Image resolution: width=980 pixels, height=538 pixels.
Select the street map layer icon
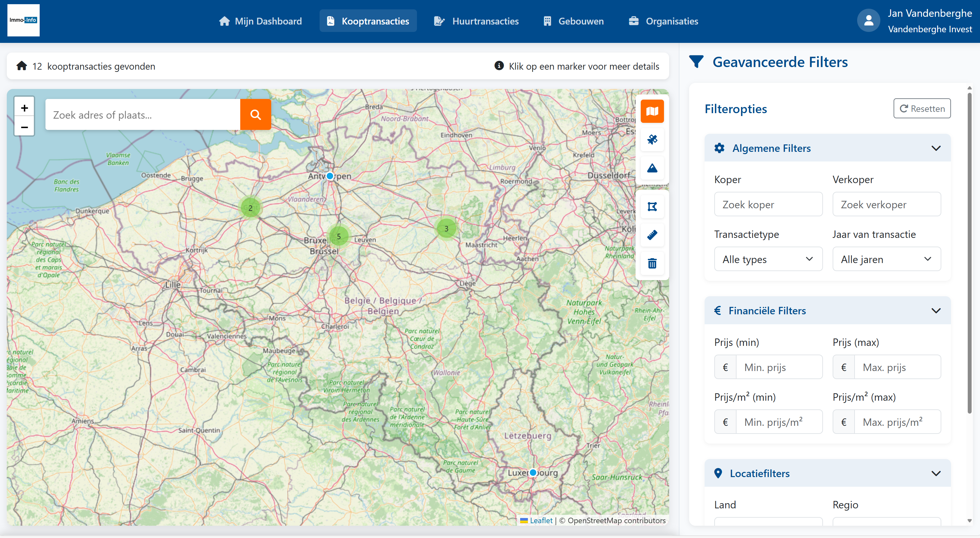(x=652, y=111)
